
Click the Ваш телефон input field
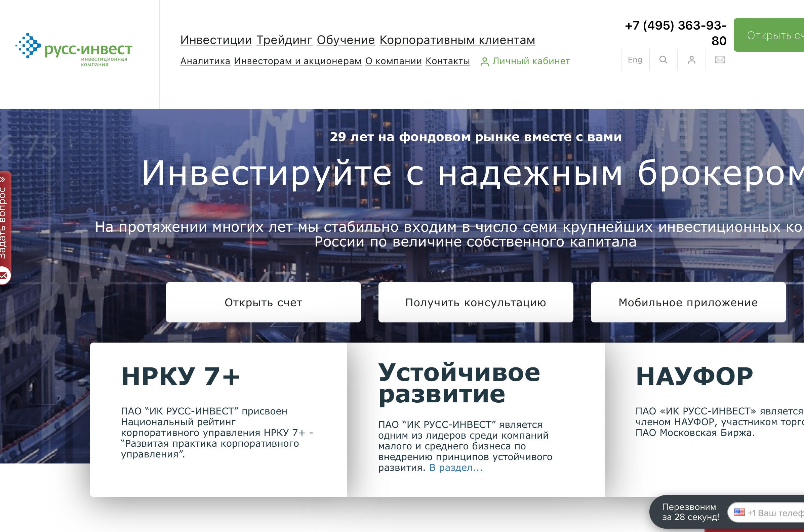766,513
